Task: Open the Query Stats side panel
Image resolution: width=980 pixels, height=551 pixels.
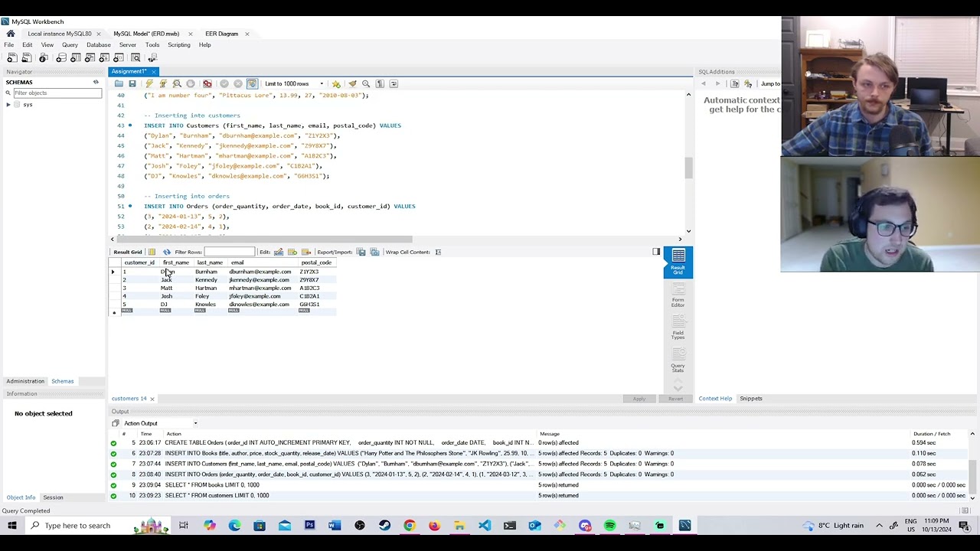Action: (678, 360)
